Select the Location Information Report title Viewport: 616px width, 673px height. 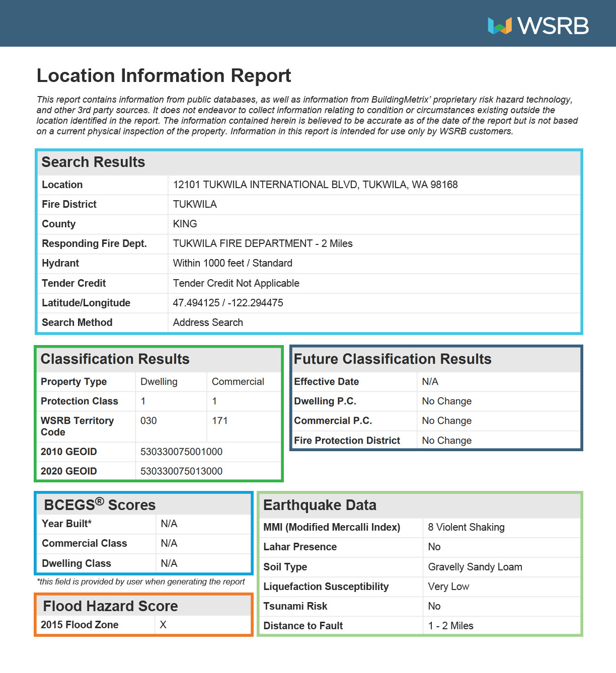pos(164,75)
